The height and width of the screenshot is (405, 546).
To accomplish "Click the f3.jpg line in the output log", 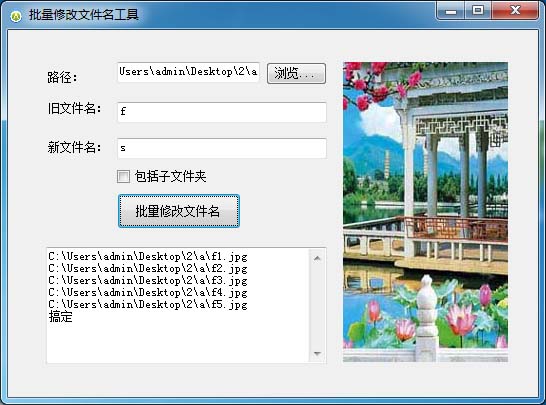I will tap(148, 281).
